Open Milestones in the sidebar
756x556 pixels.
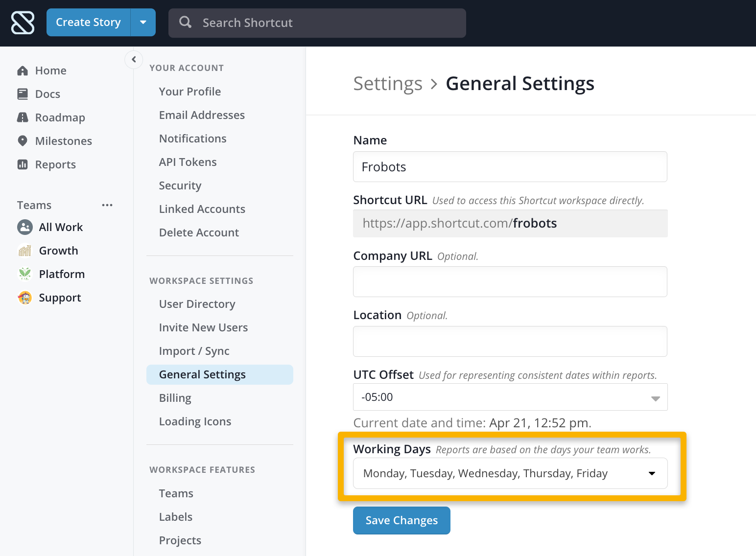point(64,141)
